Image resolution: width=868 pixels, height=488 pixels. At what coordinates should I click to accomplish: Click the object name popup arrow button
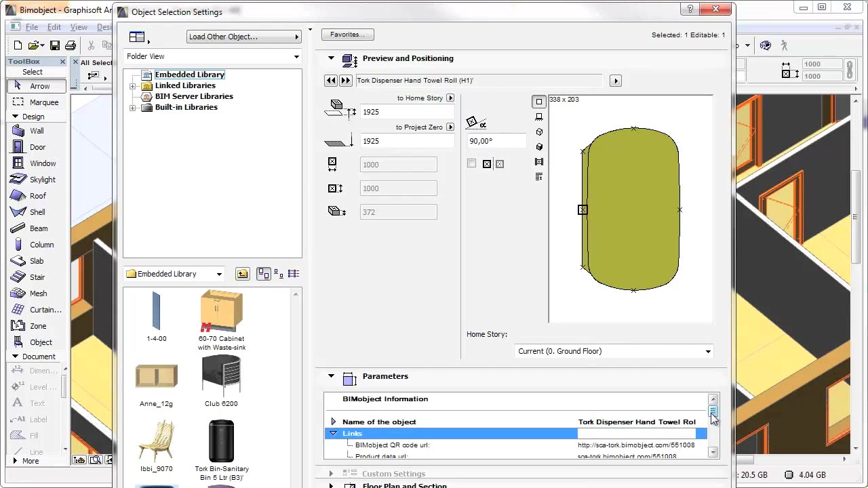tap(616, 81)
